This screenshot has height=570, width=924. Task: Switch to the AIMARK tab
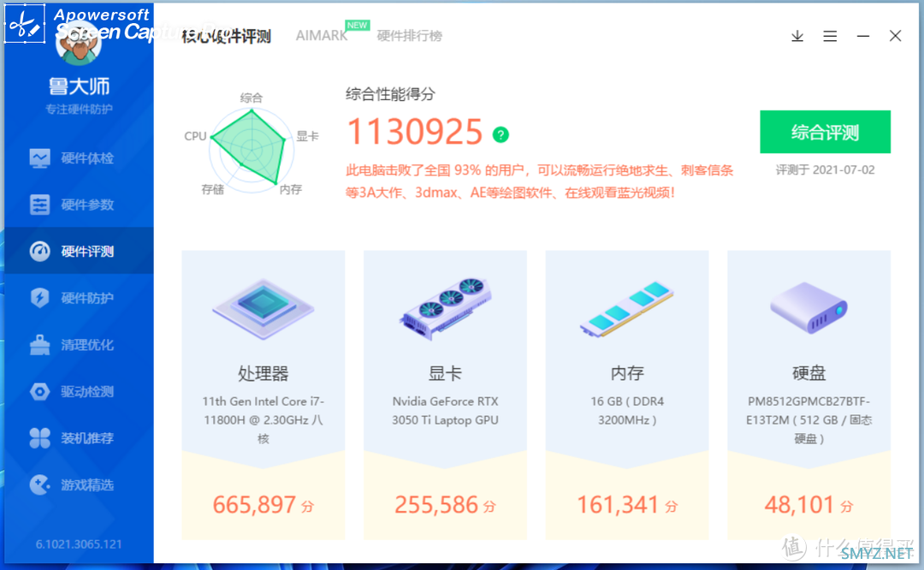pos(322,35)
